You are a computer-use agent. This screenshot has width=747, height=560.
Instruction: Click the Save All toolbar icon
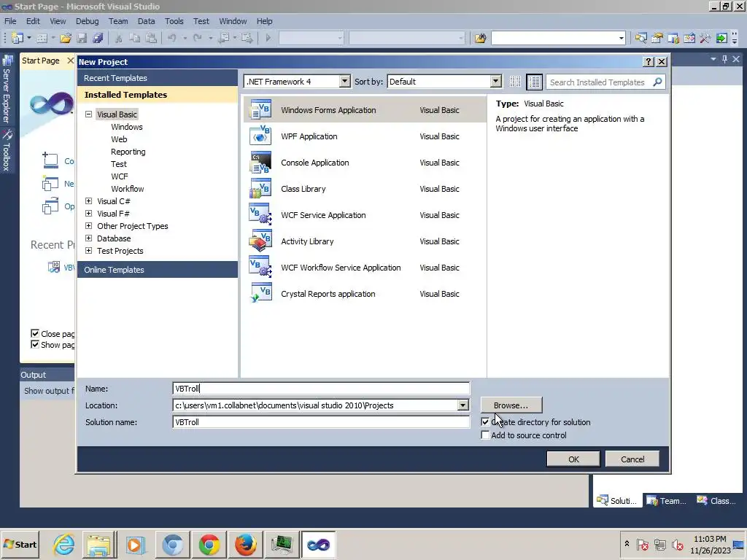(x=98, y=38)
